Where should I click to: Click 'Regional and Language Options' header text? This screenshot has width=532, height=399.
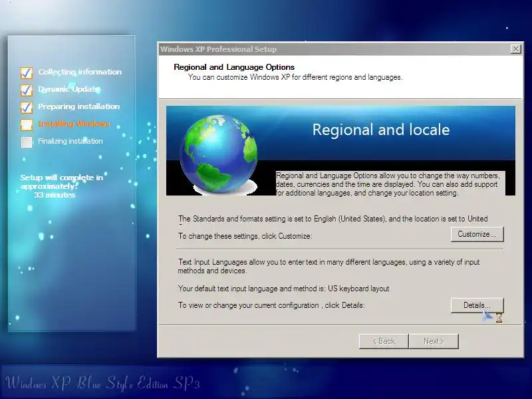[x=234, y=67]
